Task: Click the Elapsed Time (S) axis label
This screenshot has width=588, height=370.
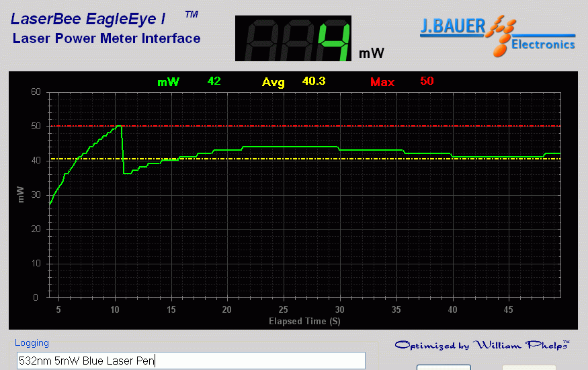Action: [304, 321]
